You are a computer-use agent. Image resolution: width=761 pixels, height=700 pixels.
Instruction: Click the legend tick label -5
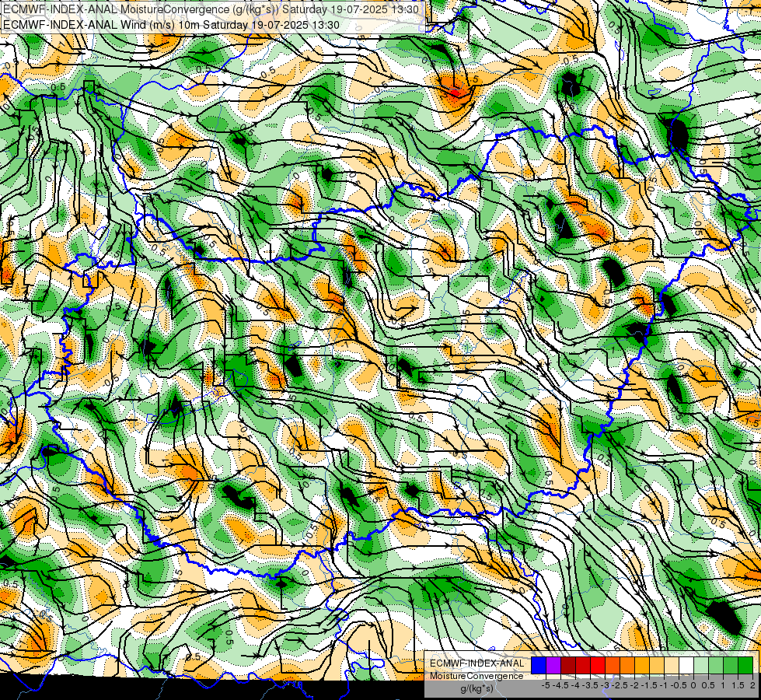(x=546, y=685)
